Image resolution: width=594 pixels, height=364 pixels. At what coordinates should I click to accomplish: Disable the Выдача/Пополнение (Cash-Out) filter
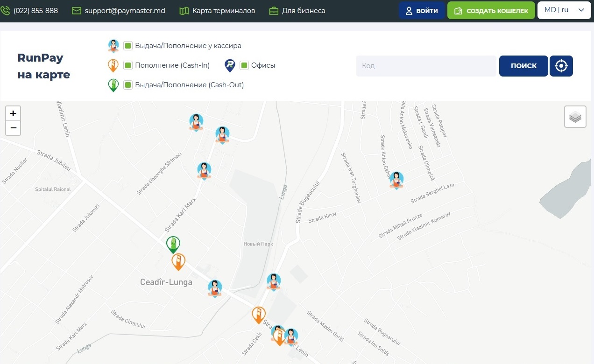pyautogui.click(x=128, y=85)
